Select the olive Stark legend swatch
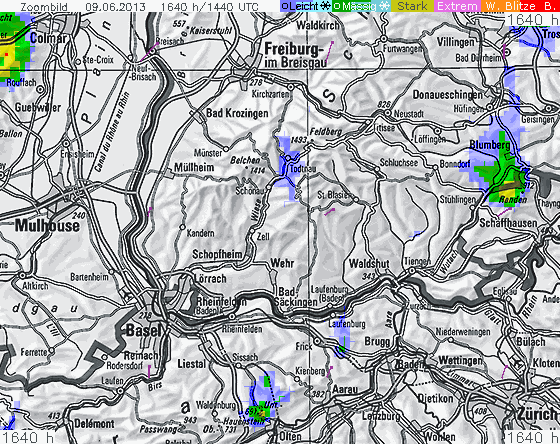This screenshot has height=444, width=560. (x=412, y=6)
